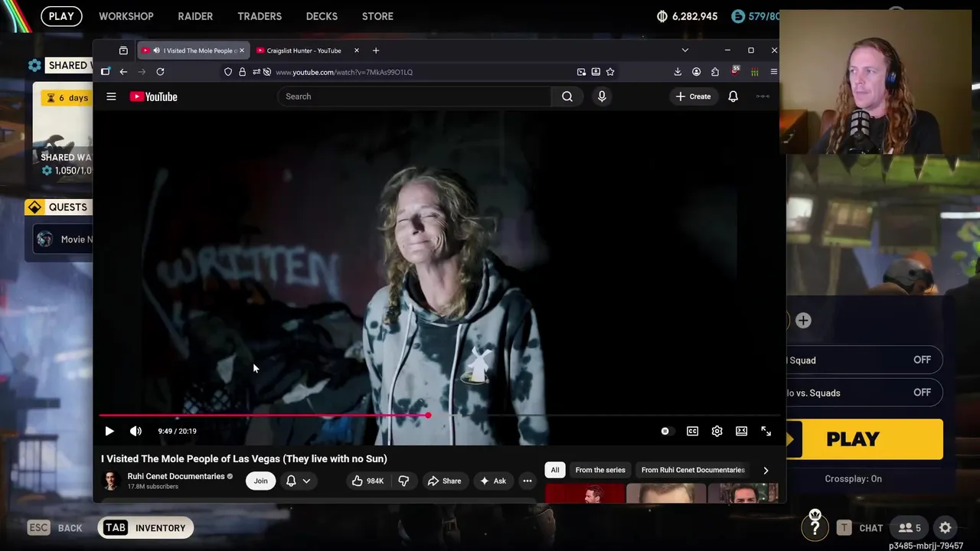The width and height of the screenshot is (980, 551).
Task: Click the red progress scrubber handle
Action: 429,416
